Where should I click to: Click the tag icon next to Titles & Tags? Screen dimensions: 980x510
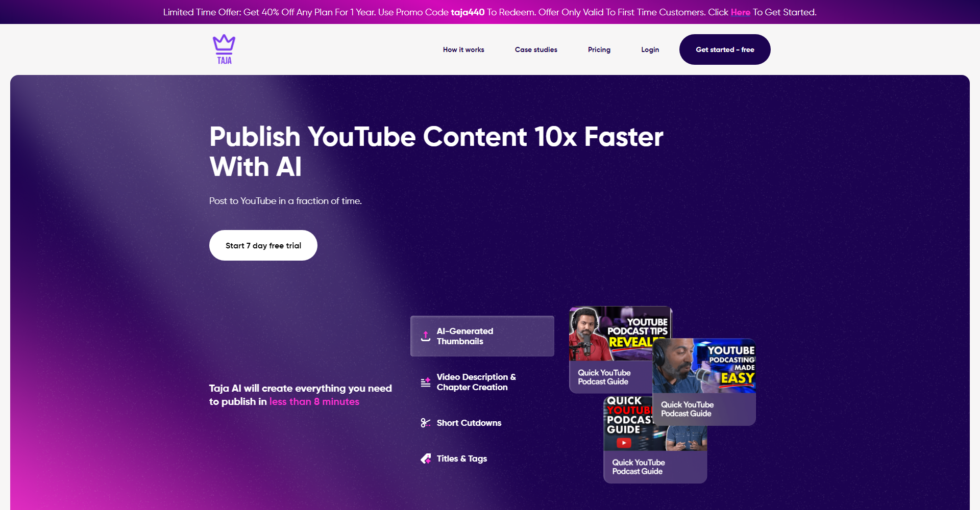[425, 458]
